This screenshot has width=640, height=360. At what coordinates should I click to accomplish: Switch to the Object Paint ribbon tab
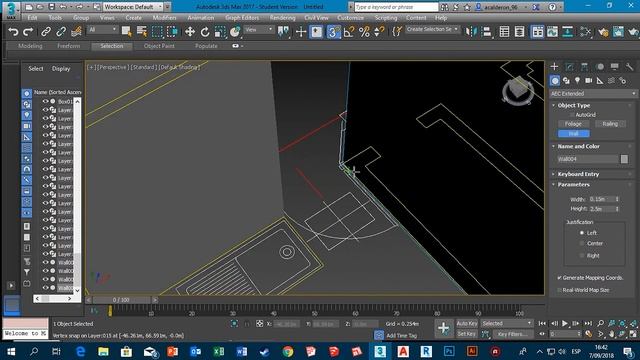click(159, 46)
